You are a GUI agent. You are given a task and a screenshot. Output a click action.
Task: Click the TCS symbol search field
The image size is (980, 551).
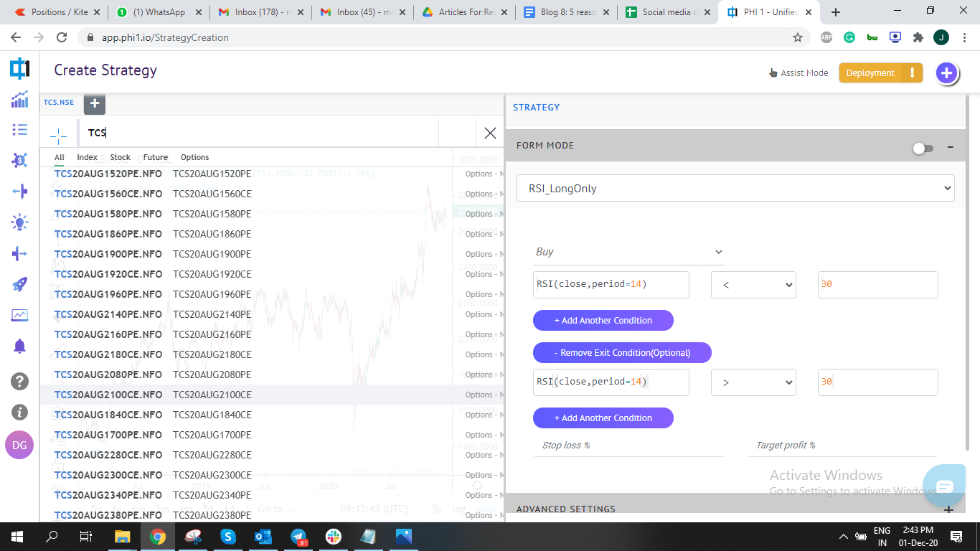tap(259, 133)
